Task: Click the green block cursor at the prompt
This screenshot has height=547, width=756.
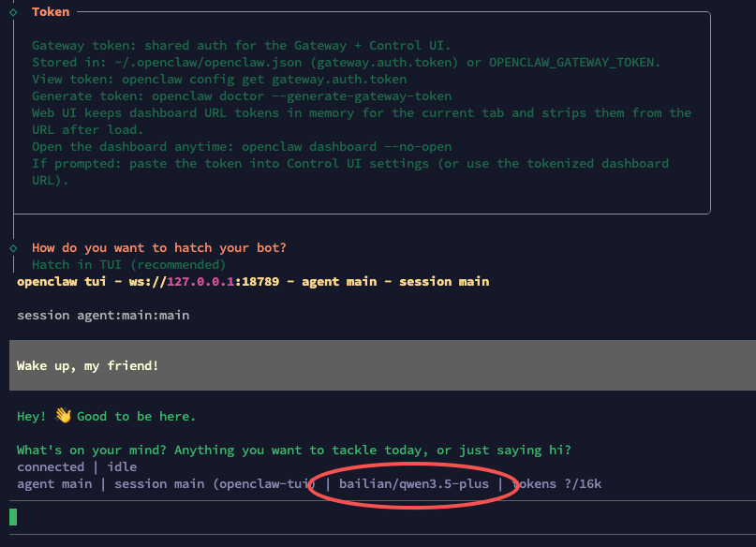Action: pyautogui.click(x=13, y=516)
